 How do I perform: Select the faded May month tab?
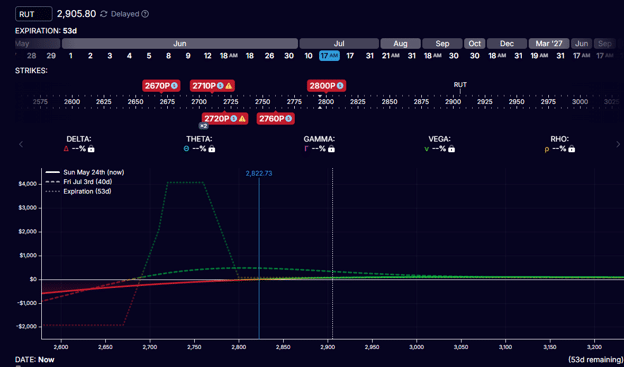(x=37, y=43)
